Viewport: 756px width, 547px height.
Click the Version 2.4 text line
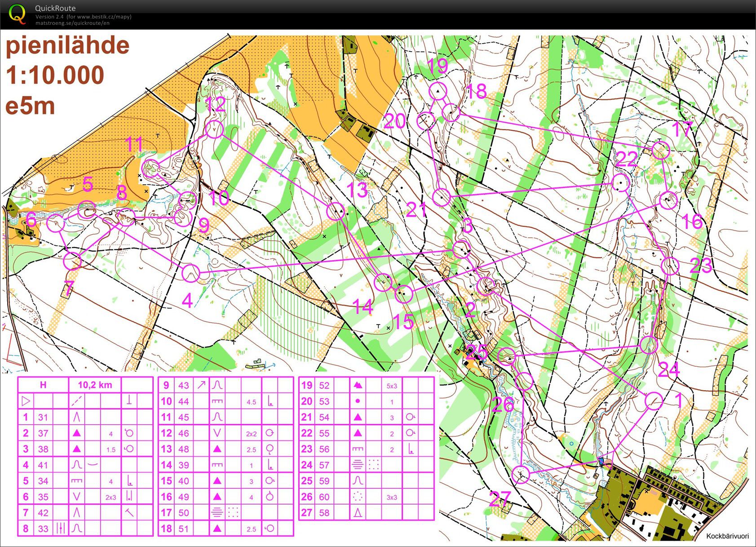[84, 17]
